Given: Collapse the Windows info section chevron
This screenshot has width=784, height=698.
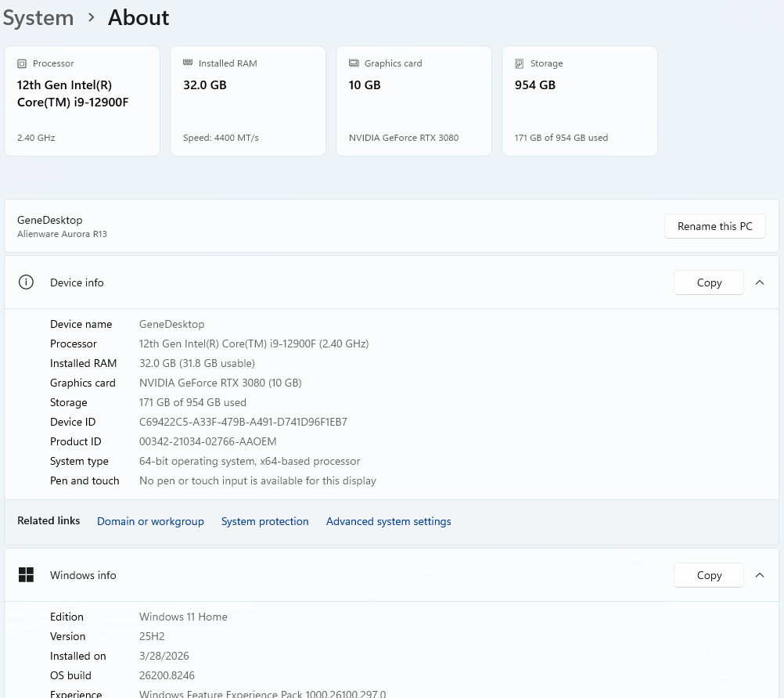Looking at the screenshot, I should point(760,575).
